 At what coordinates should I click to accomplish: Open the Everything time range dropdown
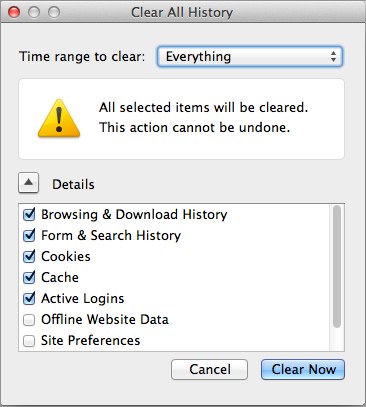click(x=250, y=57)
